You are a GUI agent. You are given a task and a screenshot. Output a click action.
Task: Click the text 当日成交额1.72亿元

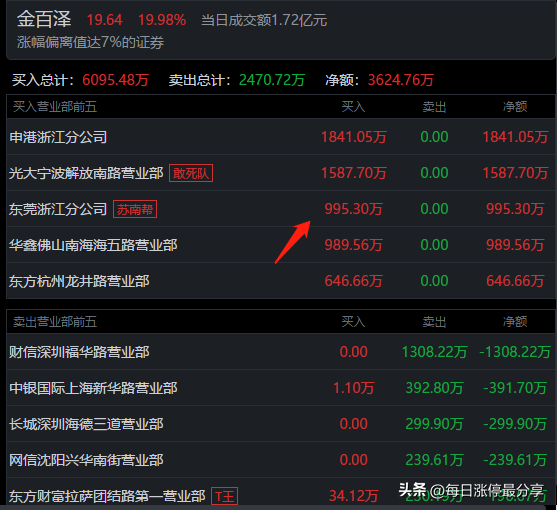[x=264, y=20]
